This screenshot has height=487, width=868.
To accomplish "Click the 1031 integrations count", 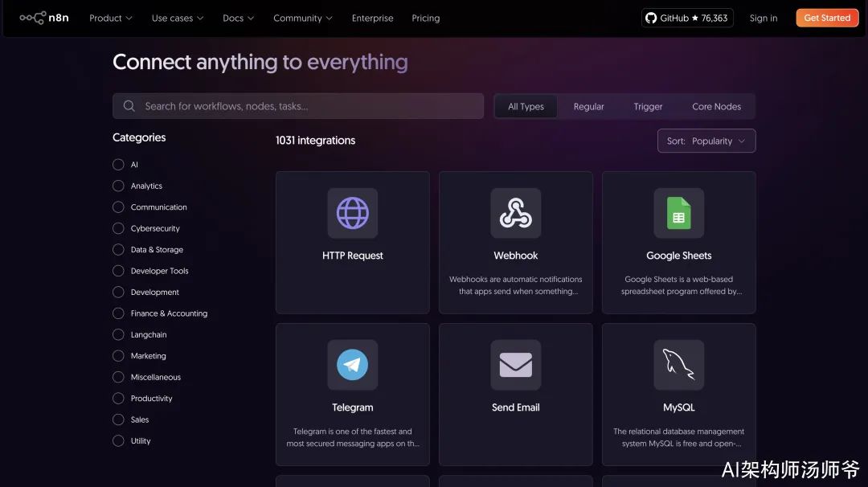I will [316, 141].
